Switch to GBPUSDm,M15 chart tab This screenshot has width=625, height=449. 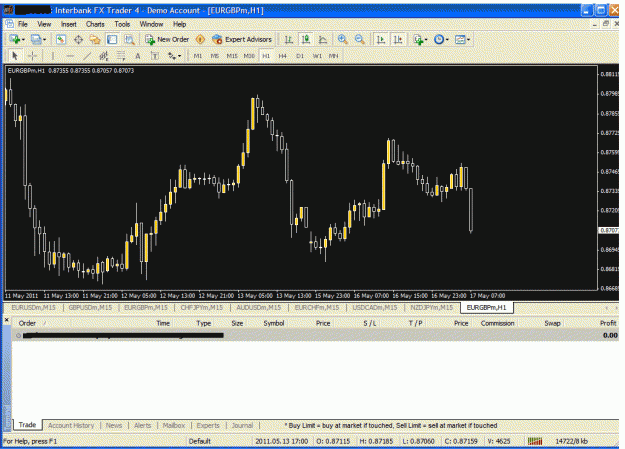pyautogui.click(x=90, y=307)
